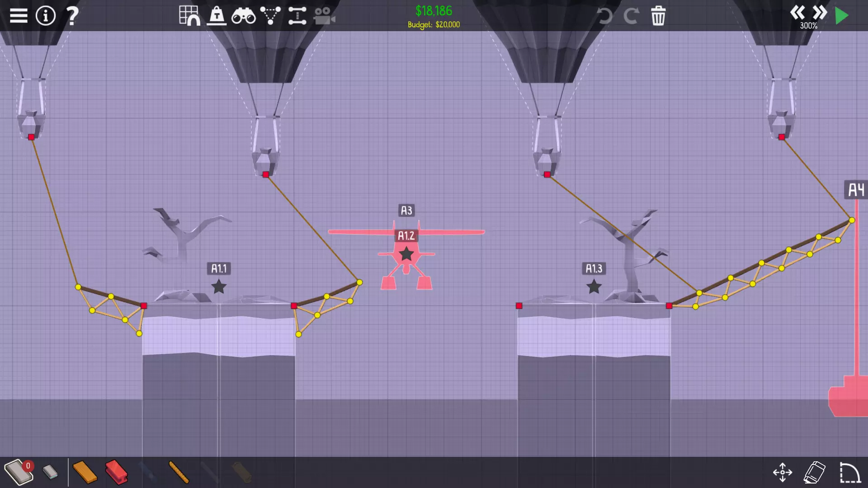868x488 pixels.
Task: Select the split joint tool icon
Action: click(x=297, y=16)
